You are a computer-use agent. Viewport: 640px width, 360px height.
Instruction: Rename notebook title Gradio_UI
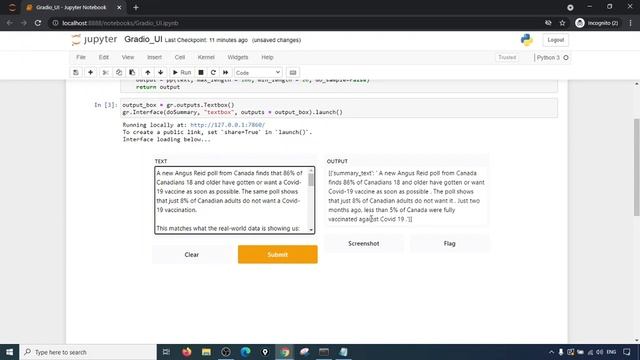click(x=143, y=40)
